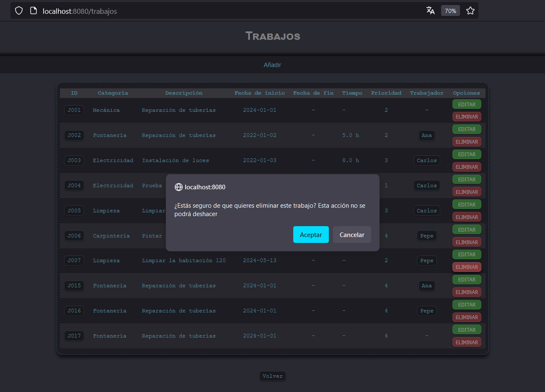
Task: Open the page info document icon
Action: pos(34,10)
